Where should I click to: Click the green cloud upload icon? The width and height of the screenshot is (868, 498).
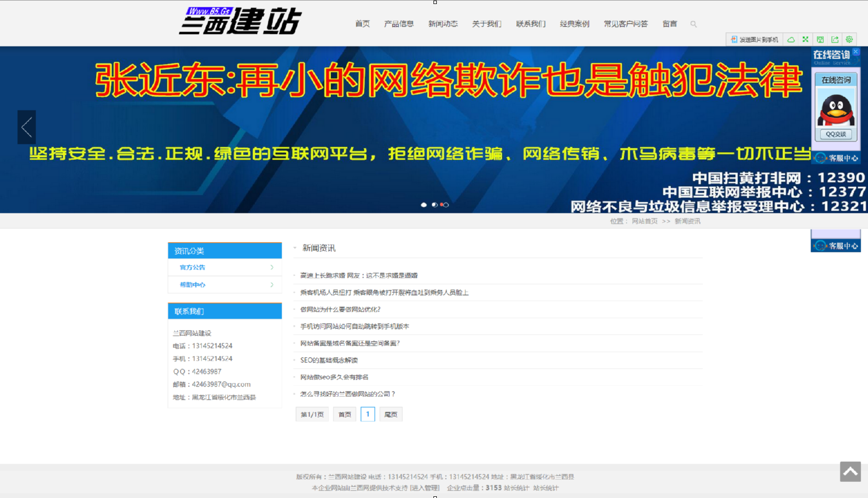(791, 40)
